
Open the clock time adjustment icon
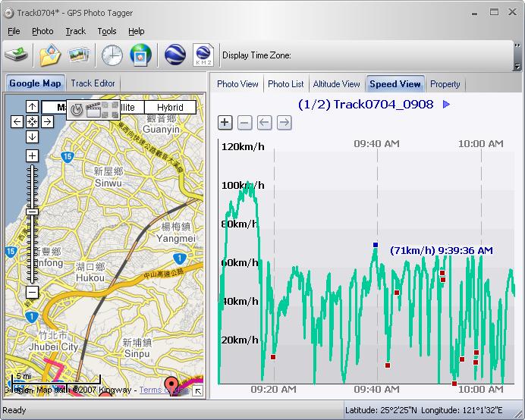(112, 55)
